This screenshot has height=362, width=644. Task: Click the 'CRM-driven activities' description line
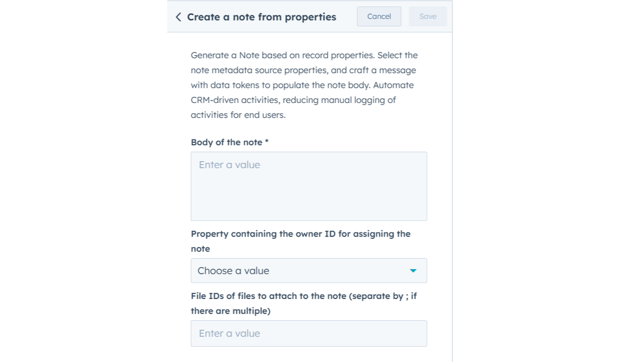293,100
